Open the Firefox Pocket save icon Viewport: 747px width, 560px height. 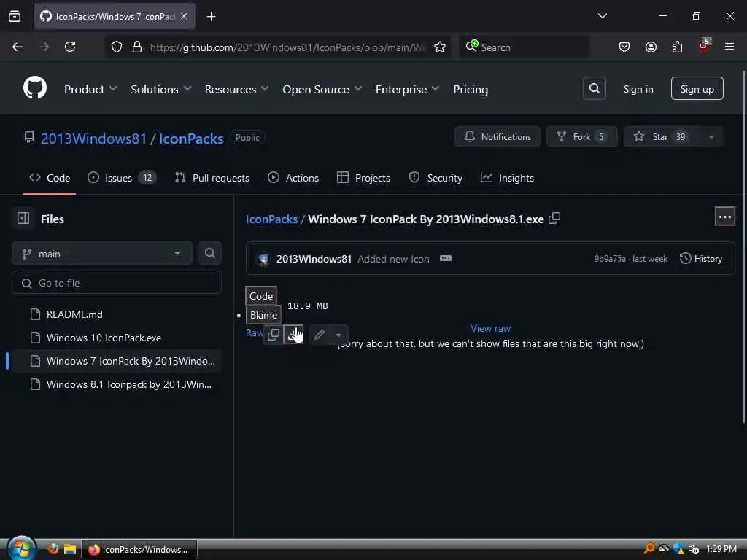point(624,47)
